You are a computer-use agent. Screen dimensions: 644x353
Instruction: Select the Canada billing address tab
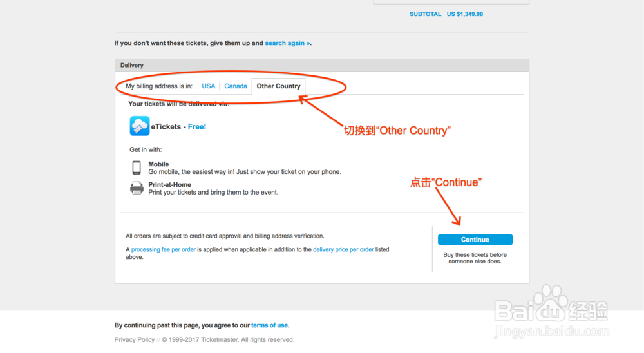pos(235,86)
